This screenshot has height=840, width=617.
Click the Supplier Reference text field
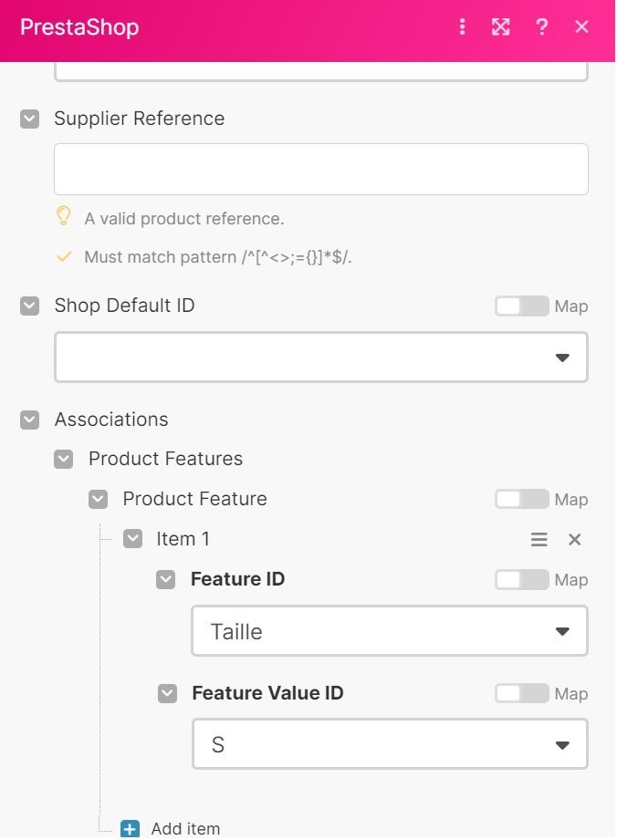(x=321, y=169)
